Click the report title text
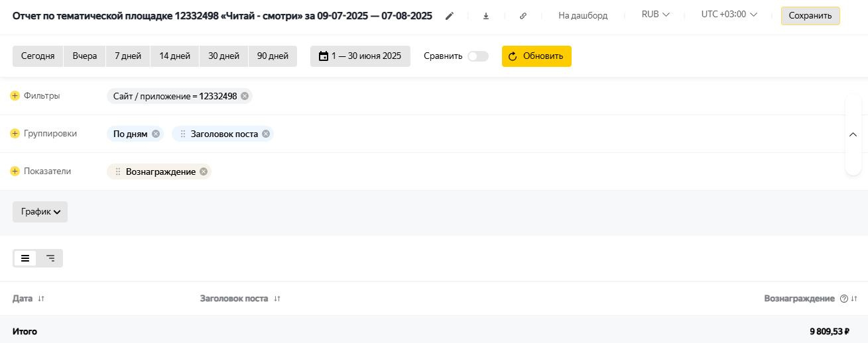The image size is (868, 343). [222, 16]
